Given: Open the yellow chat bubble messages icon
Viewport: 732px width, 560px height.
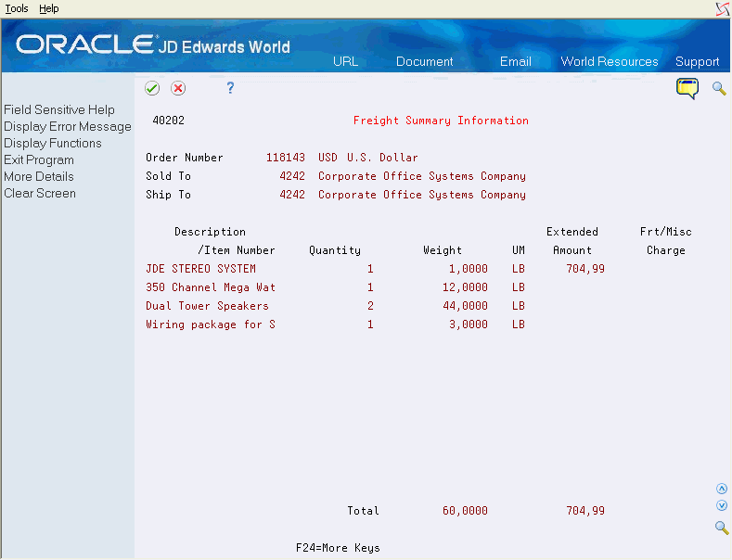Looking at the screenshot, I should (x=687, y=88).
